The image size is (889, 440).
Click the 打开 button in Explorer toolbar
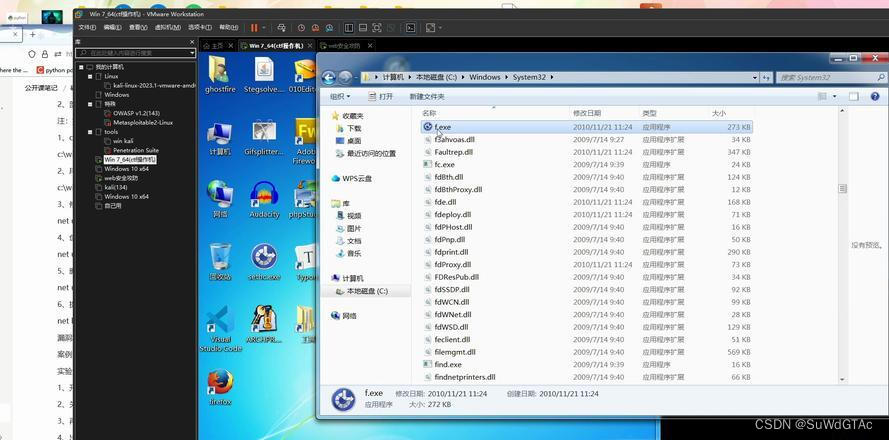point(380,97)
